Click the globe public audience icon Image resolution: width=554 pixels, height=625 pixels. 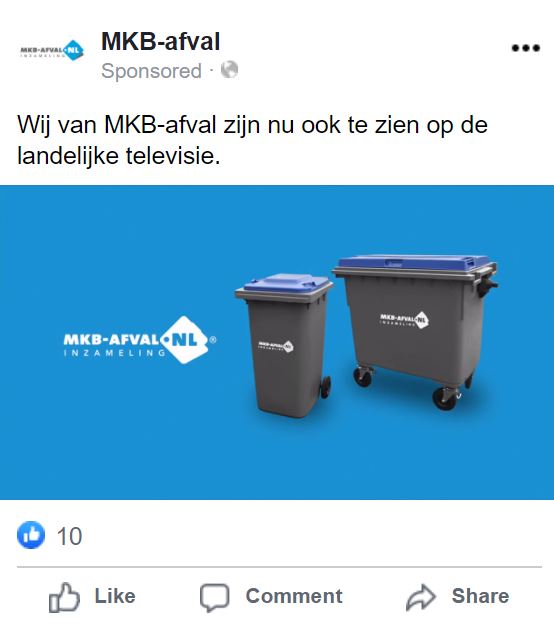pos(229,70)
